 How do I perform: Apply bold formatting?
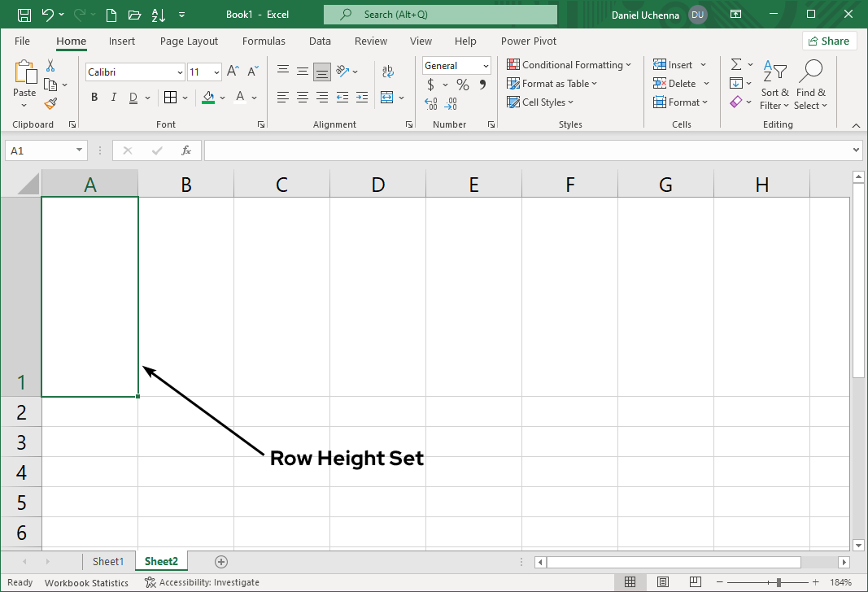(94, 97)
